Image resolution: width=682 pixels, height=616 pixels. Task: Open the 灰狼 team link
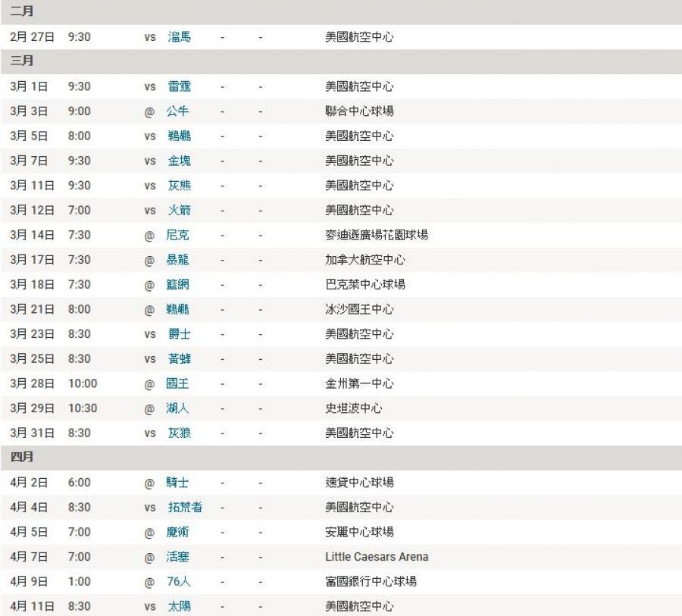click(x=179, y=433)
